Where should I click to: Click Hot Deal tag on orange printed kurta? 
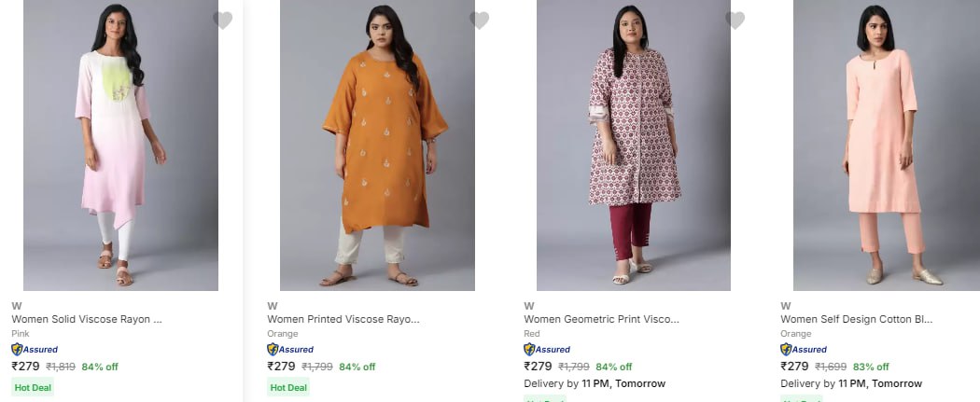289,387
